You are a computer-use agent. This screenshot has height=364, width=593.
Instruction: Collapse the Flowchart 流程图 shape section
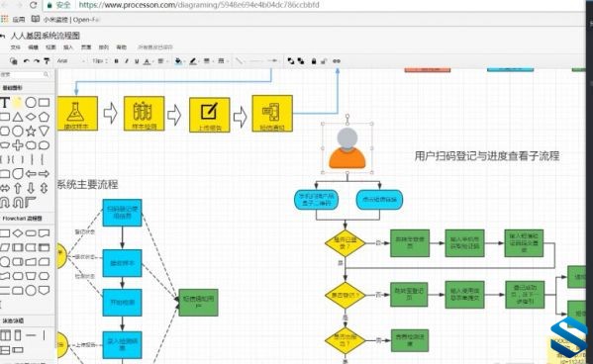point(22,219)
